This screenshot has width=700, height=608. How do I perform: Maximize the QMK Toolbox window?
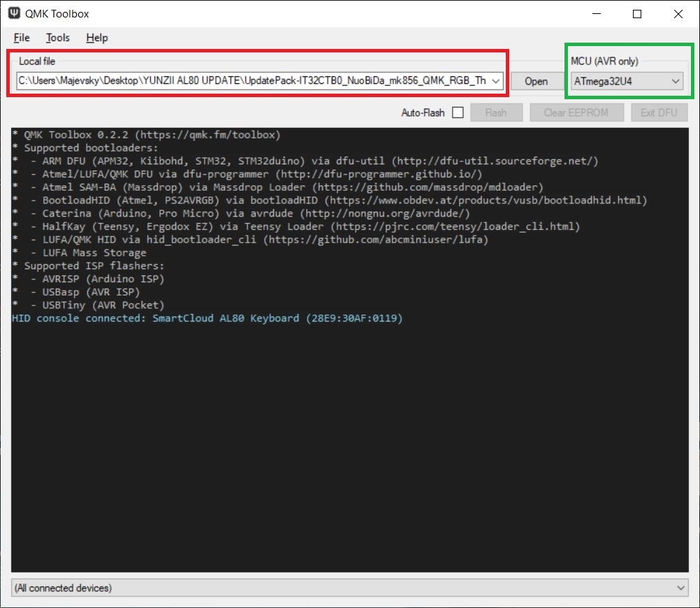coord(637,14)
